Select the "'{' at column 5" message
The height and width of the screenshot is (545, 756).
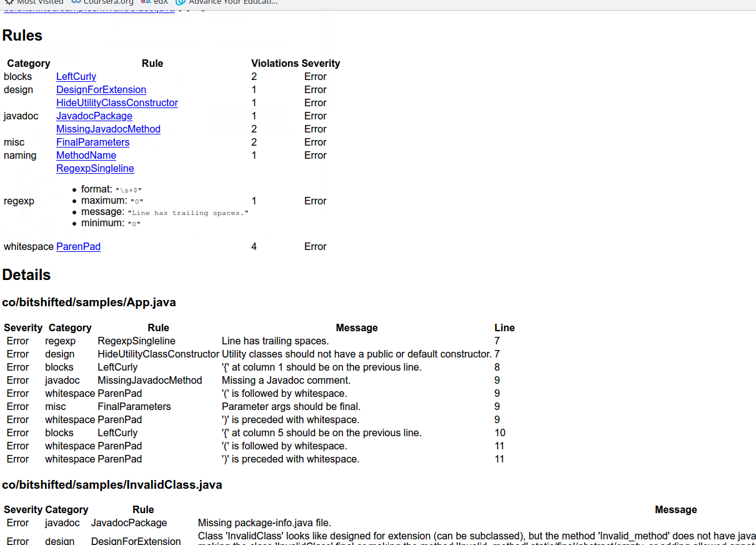[x=322, y=432]
